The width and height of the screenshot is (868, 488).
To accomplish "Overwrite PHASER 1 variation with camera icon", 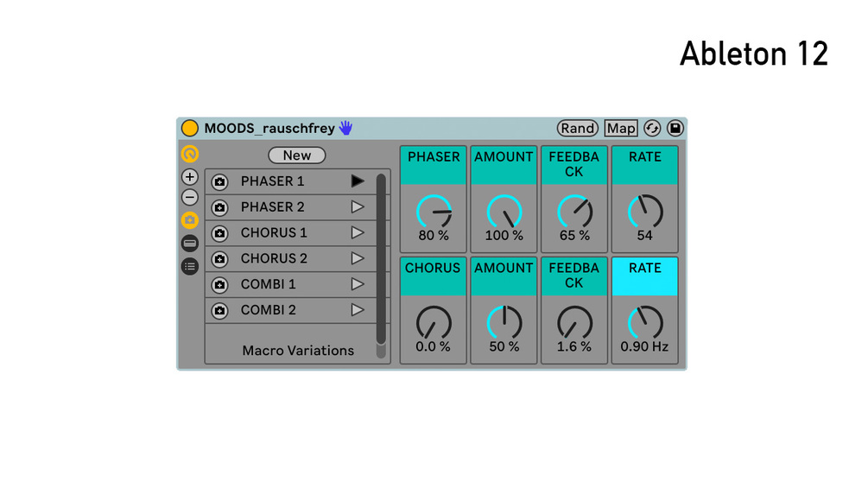I will [x=219, y=182].
